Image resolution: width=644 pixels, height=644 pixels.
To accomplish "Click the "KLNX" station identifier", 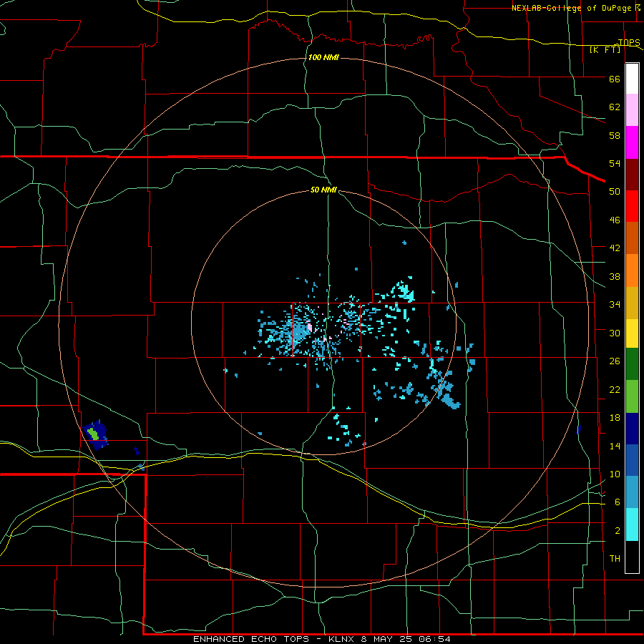I will pos(343,639).
